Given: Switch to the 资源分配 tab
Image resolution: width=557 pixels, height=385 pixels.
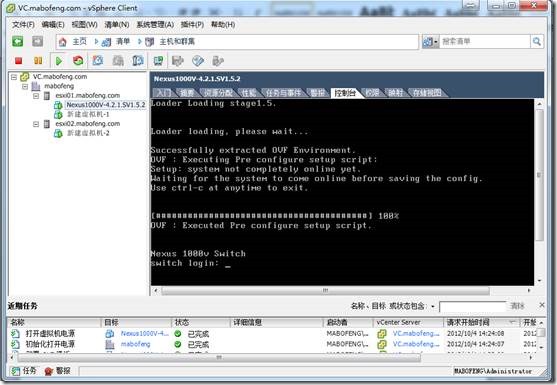Looking at the screenshot, I should tap(218, 93).
